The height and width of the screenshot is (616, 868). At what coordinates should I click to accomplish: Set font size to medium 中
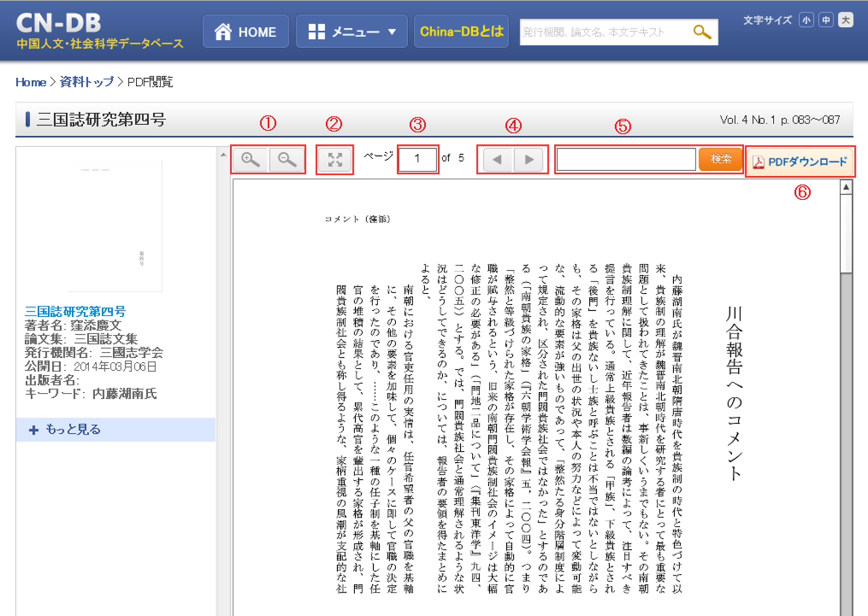[x=826, y=21]
